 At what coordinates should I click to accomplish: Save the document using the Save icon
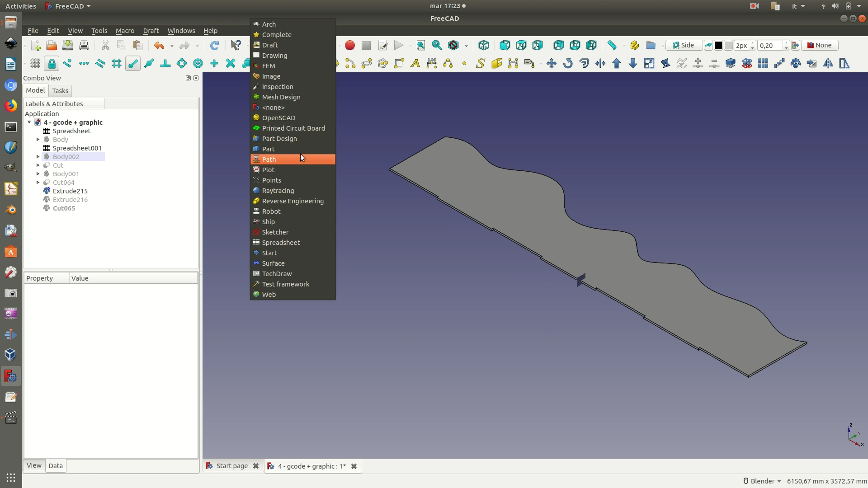pos(68,45)
